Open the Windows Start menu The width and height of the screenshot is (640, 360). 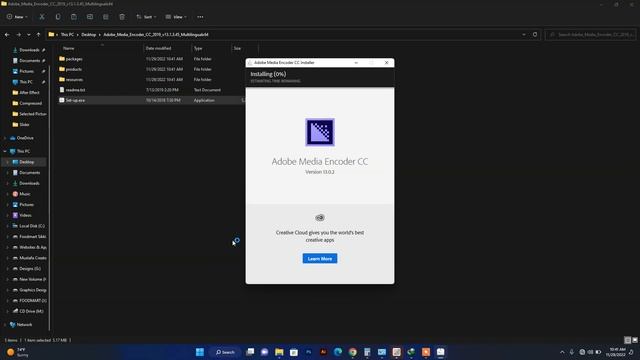click(200, 352)
